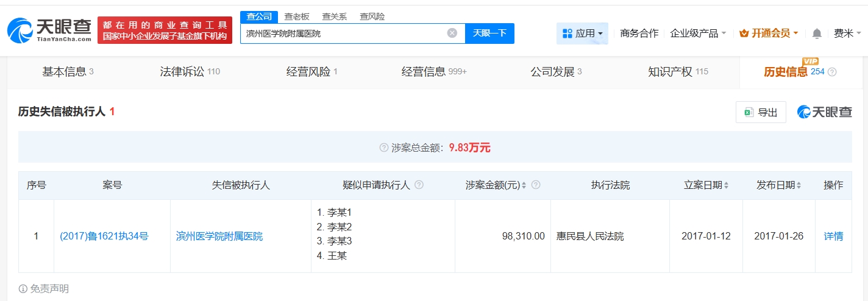Switch to the 法律诉讼 tab
Image resolution: width=868 pixels, height=301 pixels.
[189, 72]
